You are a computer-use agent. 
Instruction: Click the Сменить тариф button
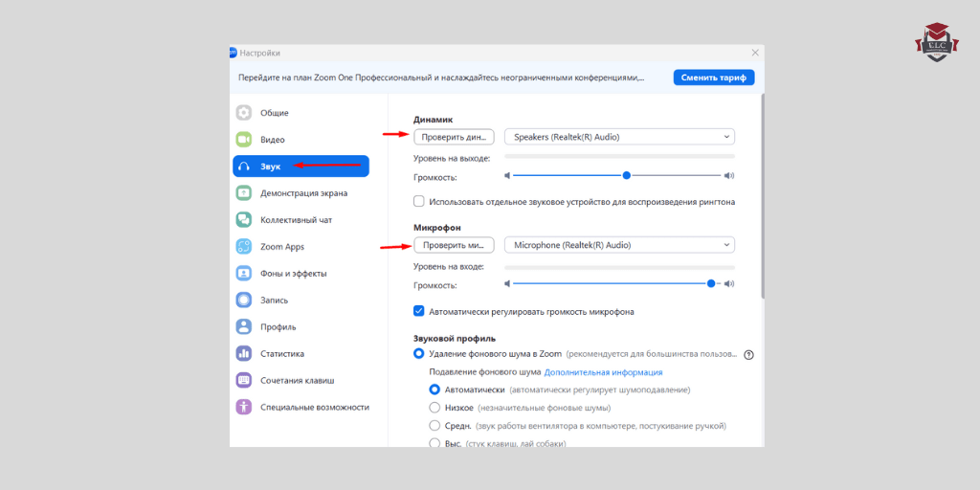(x=714, y=78)
